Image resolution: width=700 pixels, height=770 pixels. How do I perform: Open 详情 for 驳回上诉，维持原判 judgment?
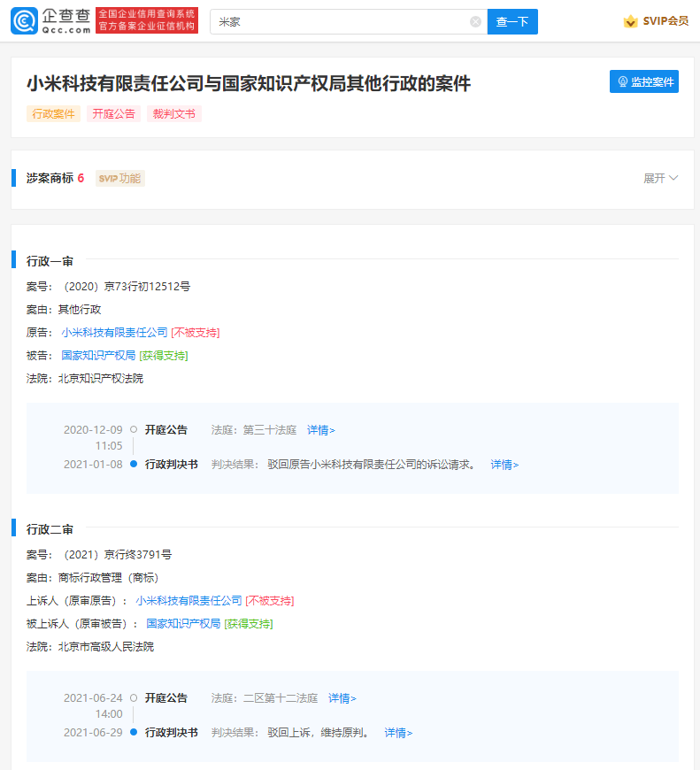click(x=398, y=733)
